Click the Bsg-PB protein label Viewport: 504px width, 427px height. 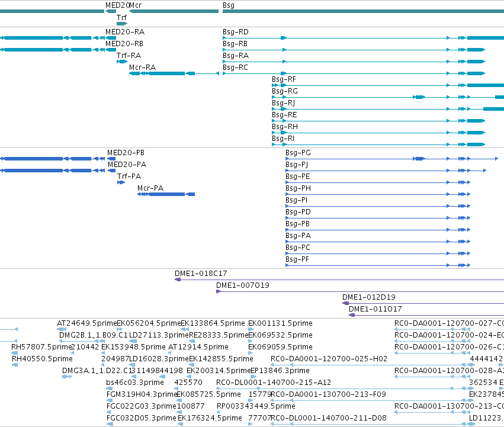297,224
